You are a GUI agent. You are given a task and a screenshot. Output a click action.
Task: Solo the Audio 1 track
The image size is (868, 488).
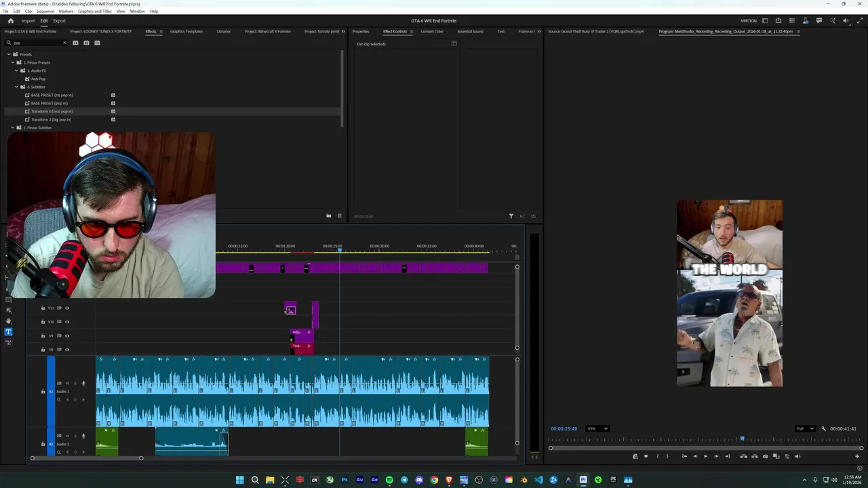point(75,384)
